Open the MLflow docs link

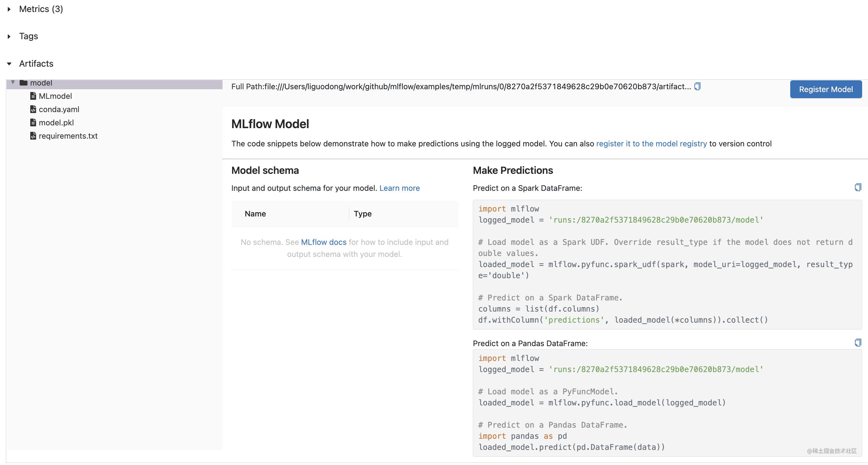323,242
